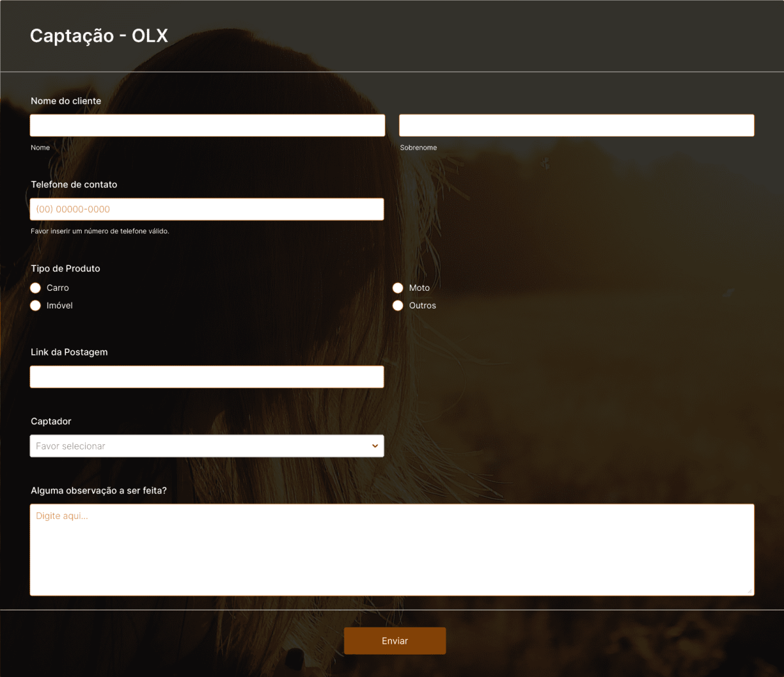Image resolution: width=784 pixels, height=677 pixels.
Task: Click the Nome input field
Action: [207, 125]
